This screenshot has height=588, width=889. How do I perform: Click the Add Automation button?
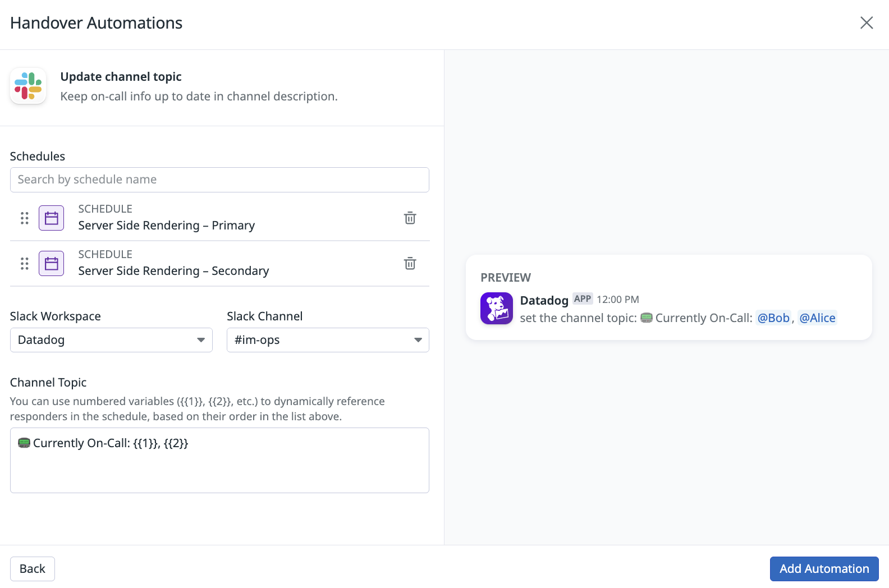coord(824,568)
